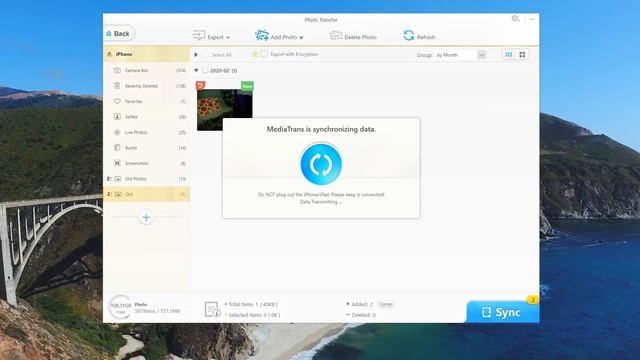The width and height of the screenshot is (640, 360).
Task: Click the yellow badge on Sync button
Action: pyautogui.click(x=533, y=300)
